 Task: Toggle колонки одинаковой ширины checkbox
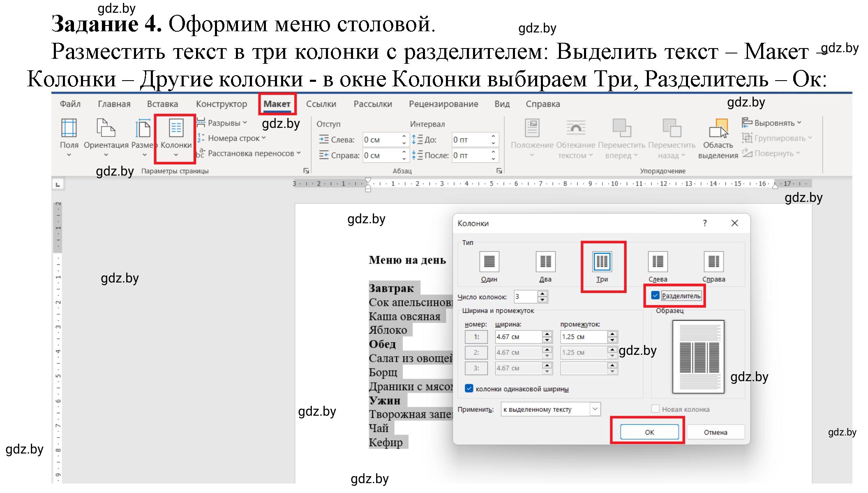coord(469,389)
